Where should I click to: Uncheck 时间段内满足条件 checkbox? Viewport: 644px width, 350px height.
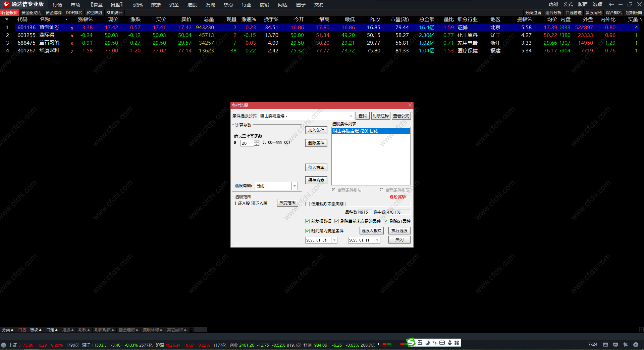click(307, 231)
